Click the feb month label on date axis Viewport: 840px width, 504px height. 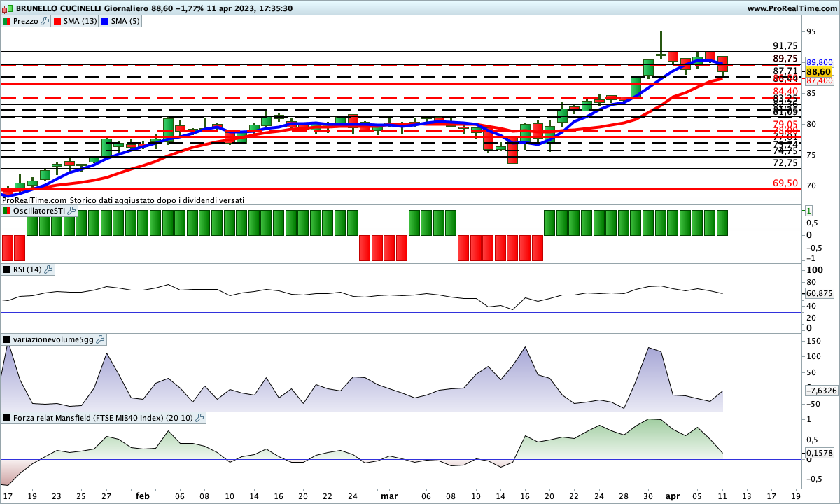143,496
